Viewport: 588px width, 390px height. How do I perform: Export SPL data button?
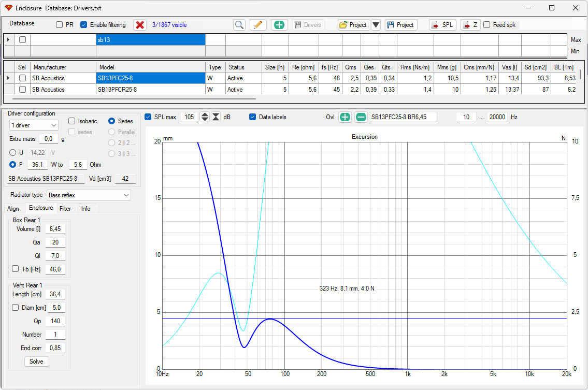point(442,25)
